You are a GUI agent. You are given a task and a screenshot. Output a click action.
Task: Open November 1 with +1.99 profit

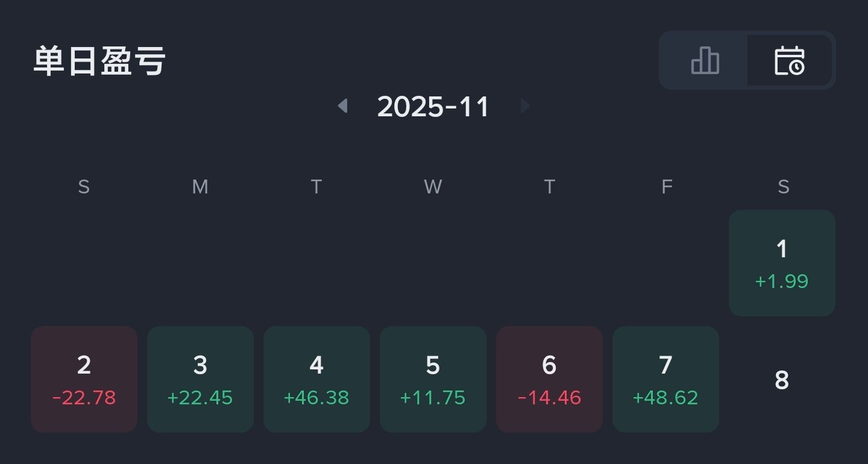pos(782,263)
